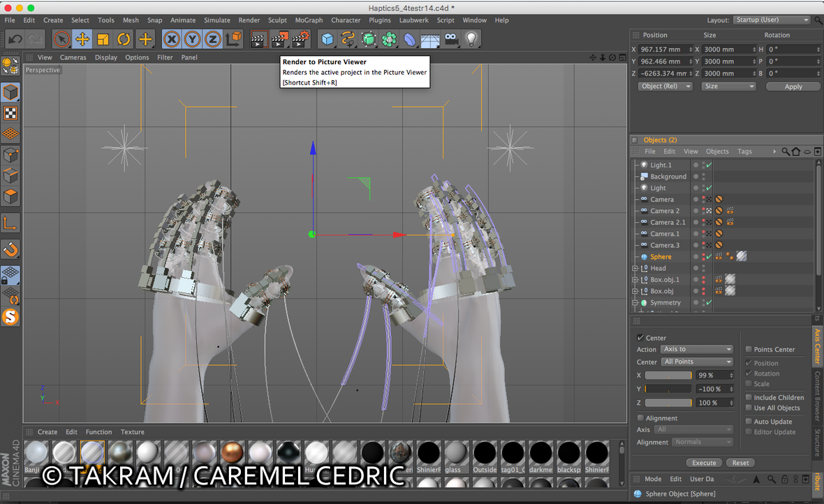824x504 pixels.
Task: Open the Action 'Axis to' dropdown
Action: 696,349
